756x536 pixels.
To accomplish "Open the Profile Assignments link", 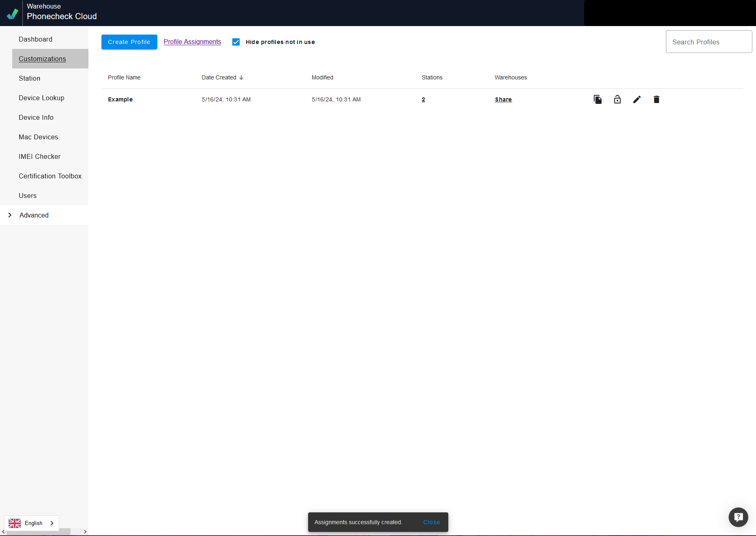I will [x=192, y=42].
